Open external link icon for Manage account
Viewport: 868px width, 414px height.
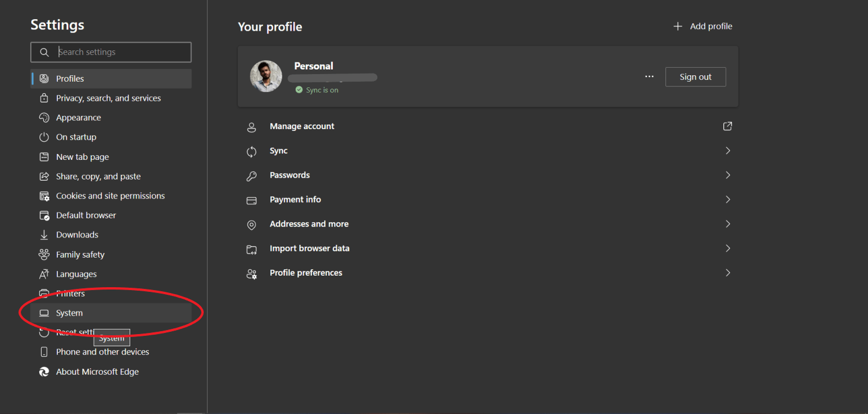pyautogui.click(x=727, y=126)
